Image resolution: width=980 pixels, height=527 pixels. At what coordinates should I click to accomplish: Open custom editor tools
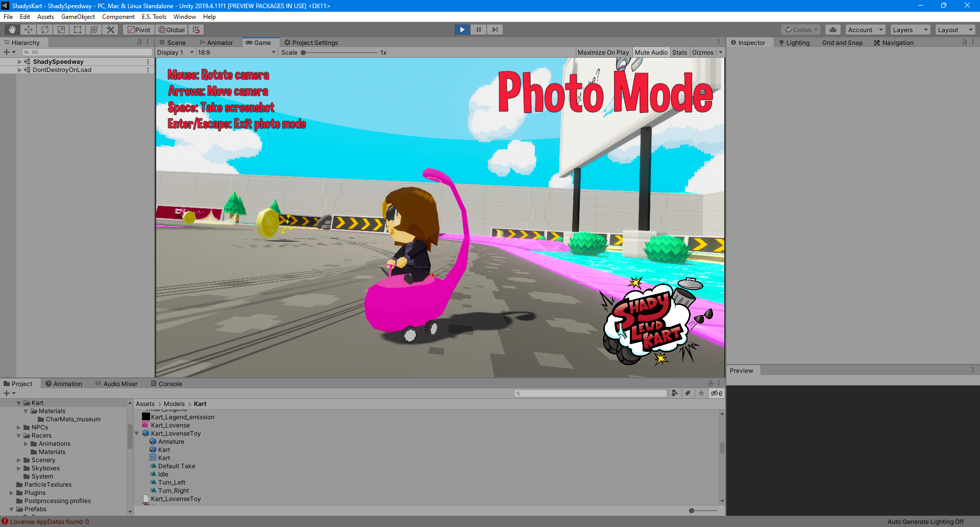click(x=110, y=30)
